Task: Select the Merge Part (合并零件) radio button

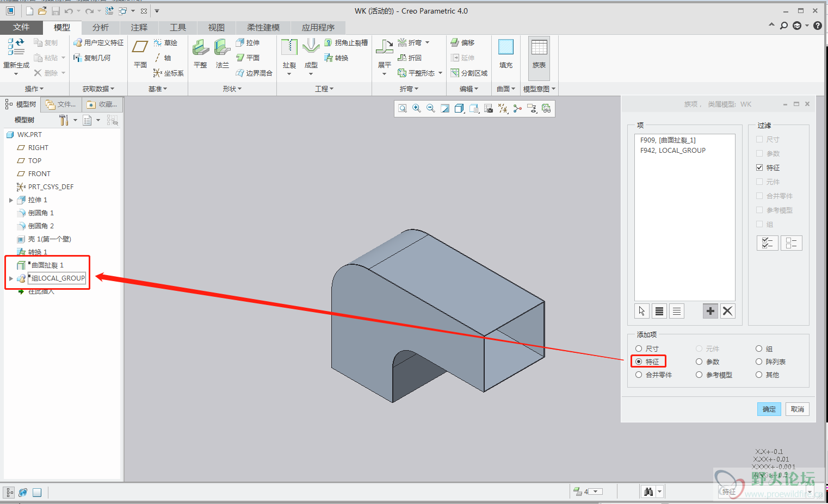Action: point(639,375)
